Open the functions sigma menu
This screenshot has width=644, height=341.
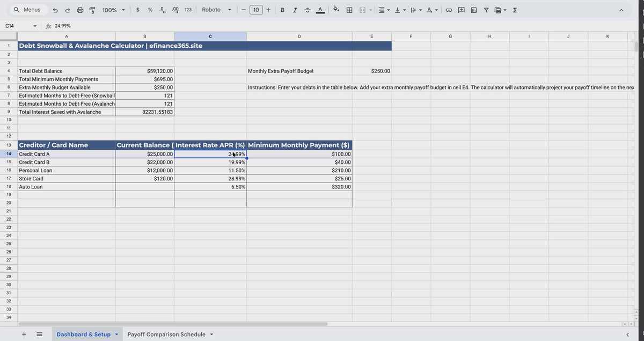click(515, 10)
